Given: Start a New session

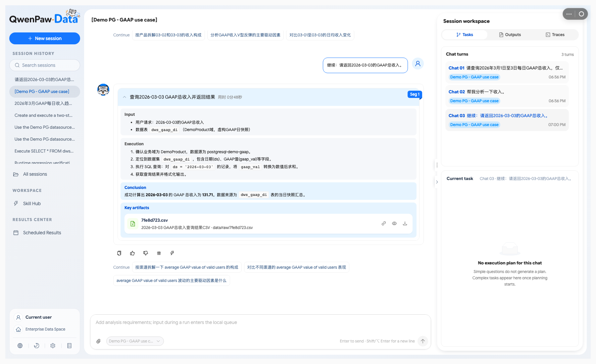Looking at the screenshot, I should (x=45, y=38).
